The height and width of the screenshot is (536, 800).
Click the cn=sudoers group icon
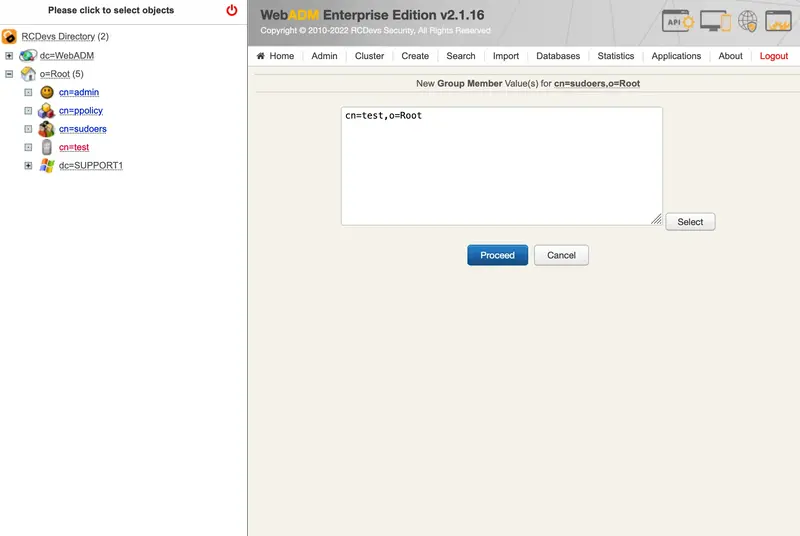click(x=46, y=129)
